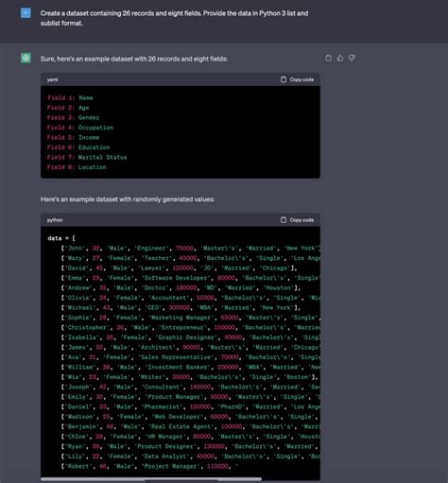Copy code from the python block
Screen dimensions: 448x483
pyautogui.click(x=297, y=220)
